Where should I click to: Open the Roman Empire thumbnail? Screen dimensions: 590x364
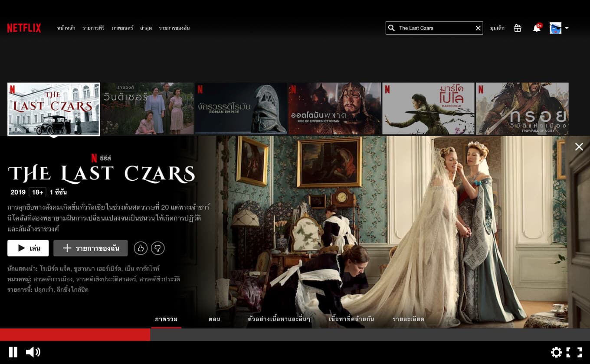[241, 109]
